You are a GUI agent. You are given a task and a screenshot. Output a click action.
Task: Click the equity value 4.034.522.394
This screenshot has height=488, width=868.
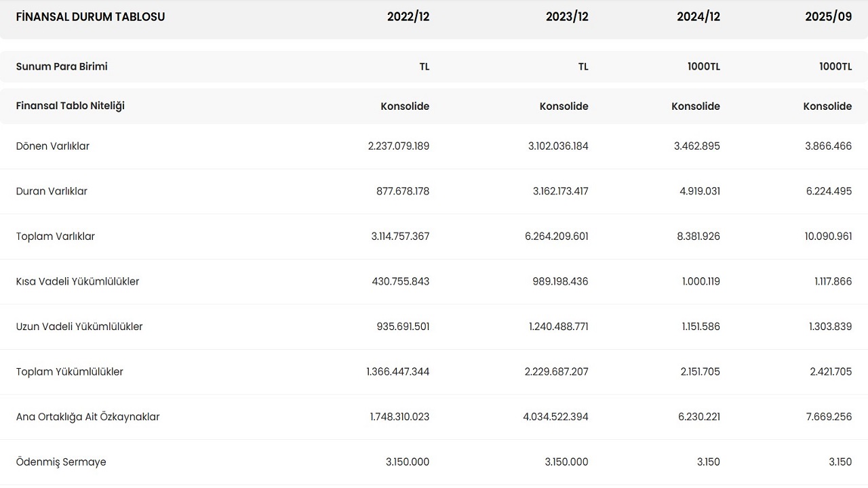coord(555,417)
